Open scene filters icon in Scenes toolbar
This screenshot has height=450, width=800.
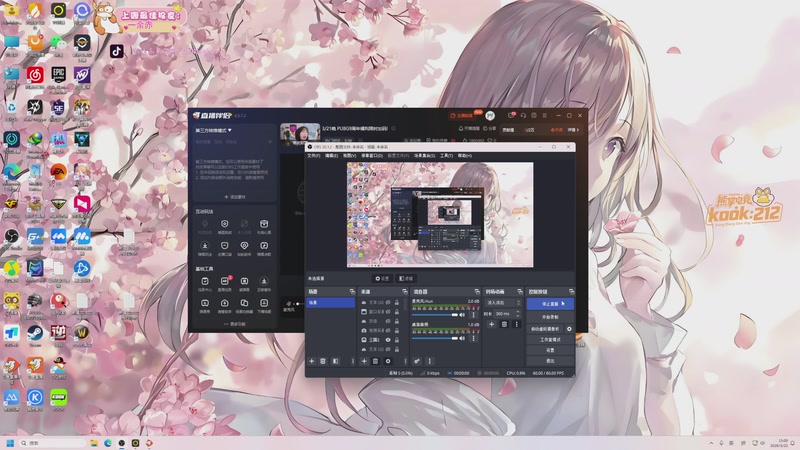[x=335, y=361]
